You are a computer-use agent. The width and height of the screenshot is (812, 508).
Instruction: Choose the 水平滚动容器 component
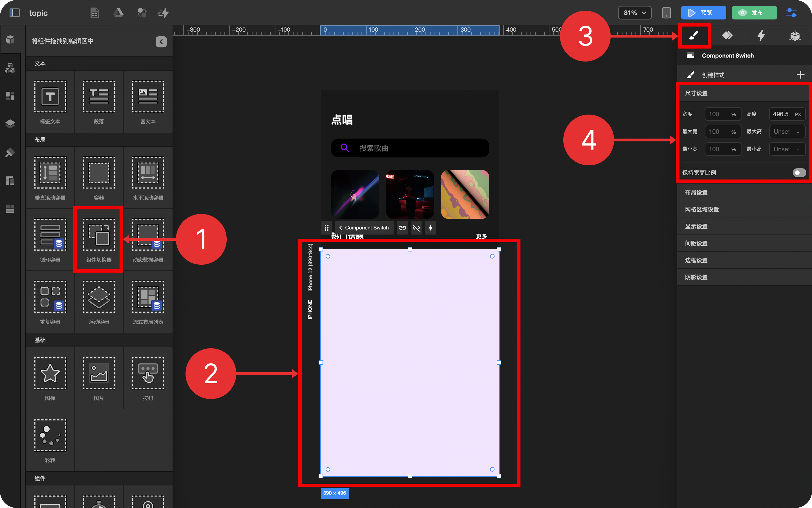[148, 178]
